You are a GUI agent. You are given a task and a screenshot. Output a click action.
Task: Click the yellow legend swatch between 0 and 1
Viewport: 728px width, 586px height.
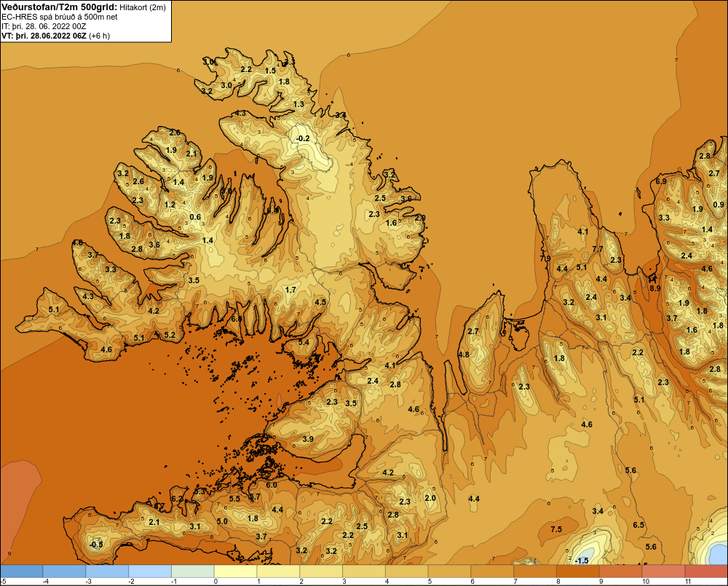point(235,571)
